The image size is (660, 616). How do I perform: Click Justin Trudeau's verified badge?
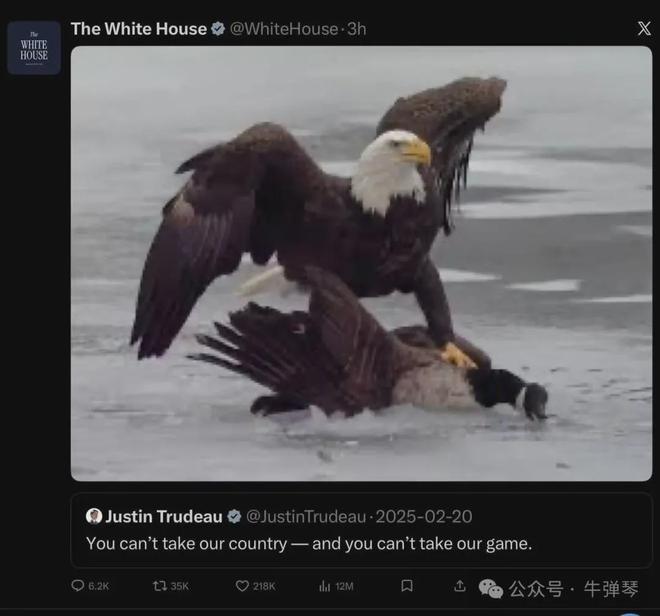pos(234,516)
